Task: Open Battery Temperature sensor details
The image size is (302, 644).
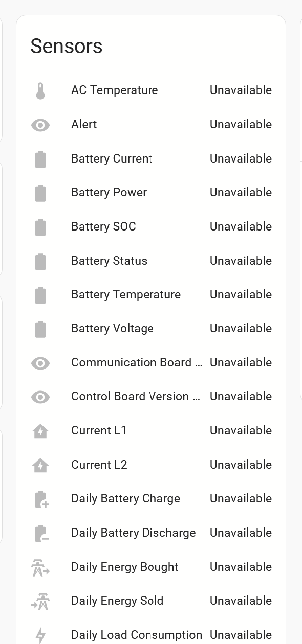Action: click(152, 295)
